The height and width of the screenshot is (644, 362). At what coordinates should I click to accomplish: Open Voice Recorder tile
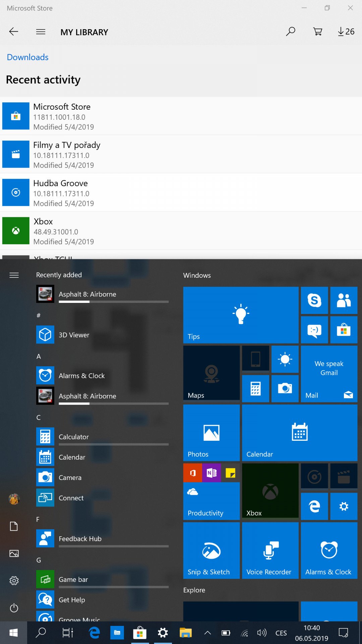pos(270,550)
